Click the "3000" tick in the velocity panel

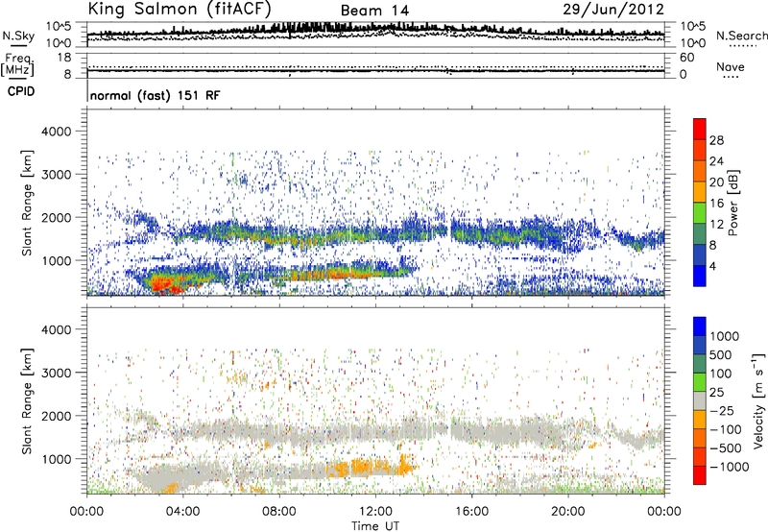[56, 373]
